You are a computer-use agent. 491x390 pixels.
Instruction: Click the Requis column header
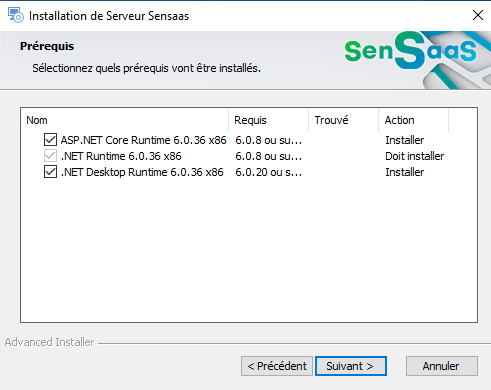[269, 120]
